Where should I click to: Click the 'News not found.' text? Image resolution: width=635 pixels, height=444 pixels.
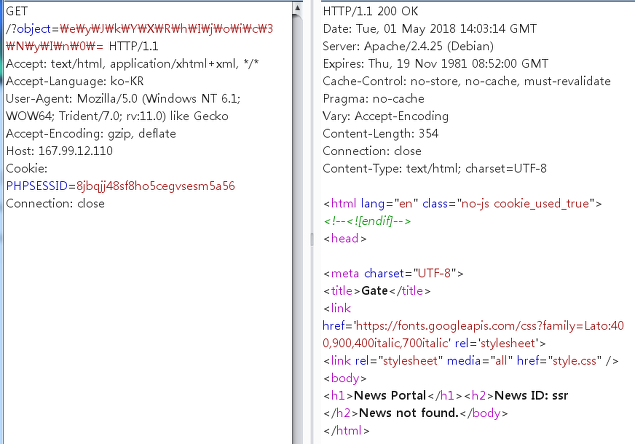click(x=409, y=413)
